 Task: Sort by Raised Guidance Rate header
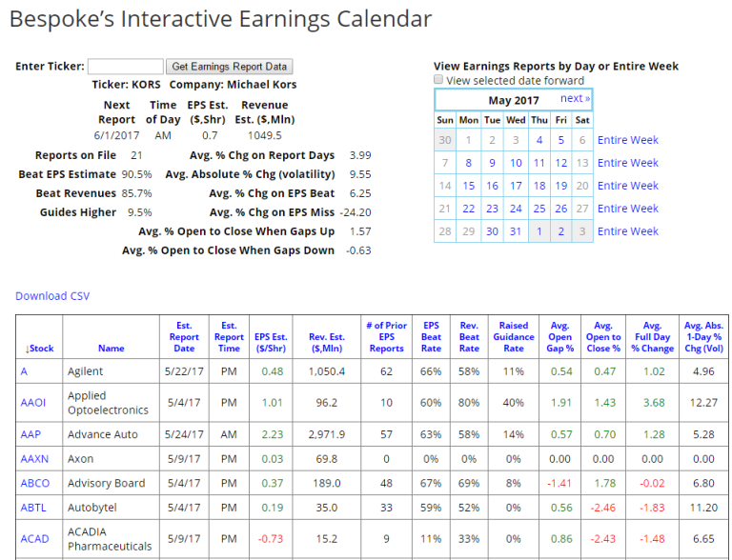pyautogui.click(x=513, y=337)
